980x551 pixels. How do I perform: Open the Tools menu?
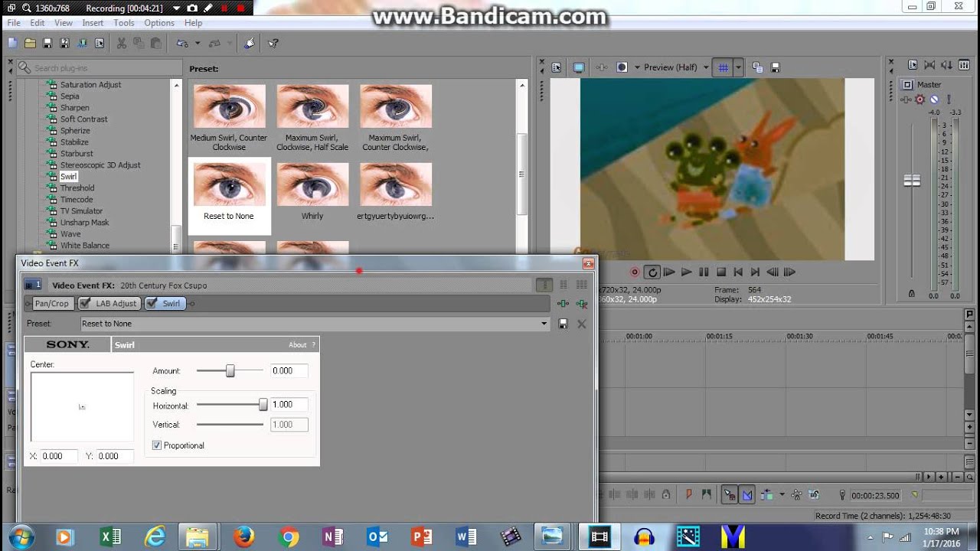(x=124, y=23)
